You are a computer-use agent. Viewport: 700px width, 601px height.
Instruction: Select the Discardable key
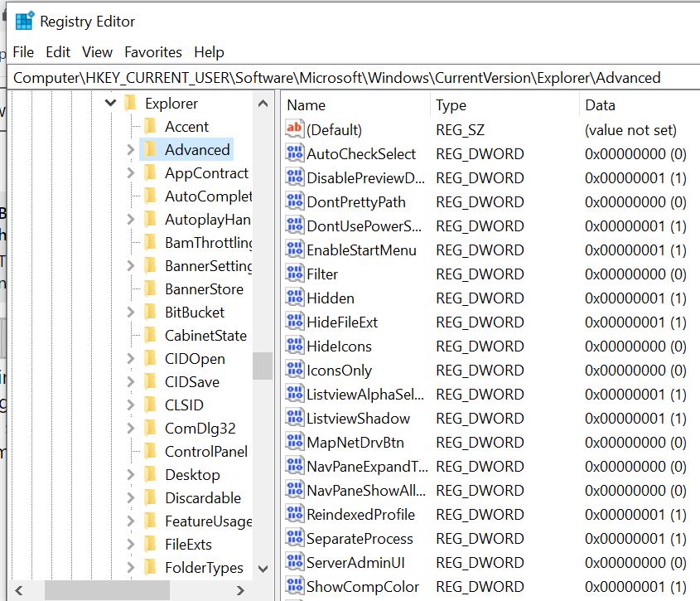pos(203,497)
